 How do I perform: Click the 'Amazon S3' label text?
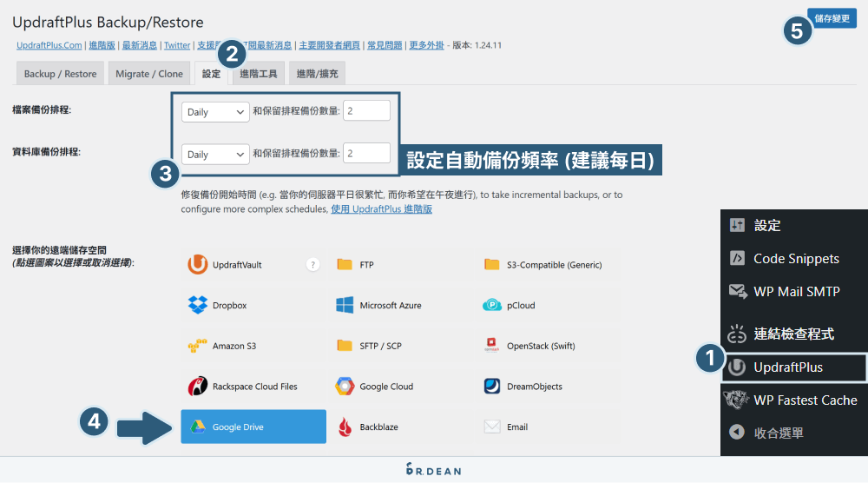[x=234, y=347]
